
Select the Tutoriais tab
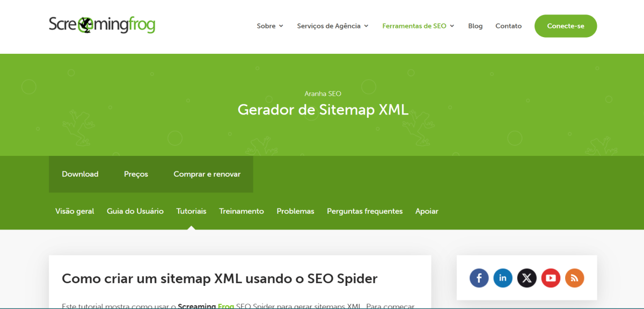(192, 211)
